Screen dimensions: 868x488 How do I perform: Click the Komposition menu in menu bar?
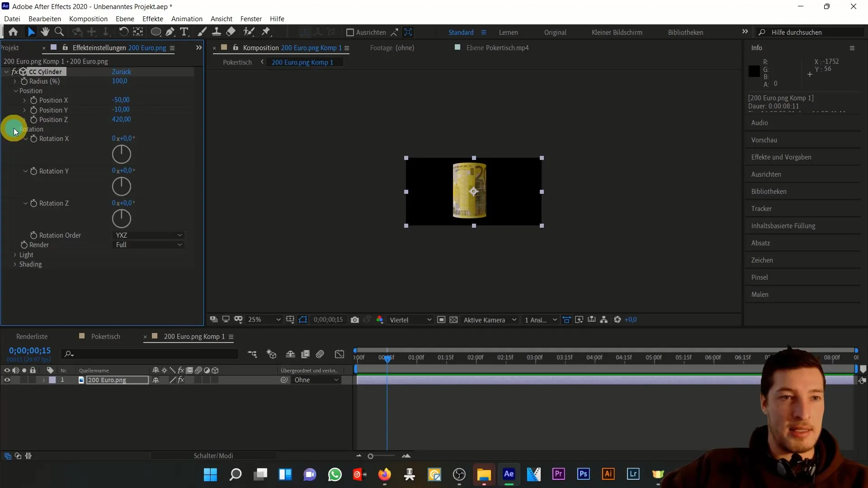(88, 19)
